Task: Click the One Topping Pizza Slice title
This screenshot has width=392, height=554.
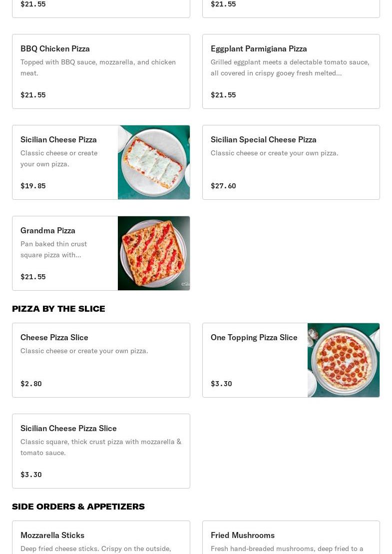Action: (x=254, y=337)
